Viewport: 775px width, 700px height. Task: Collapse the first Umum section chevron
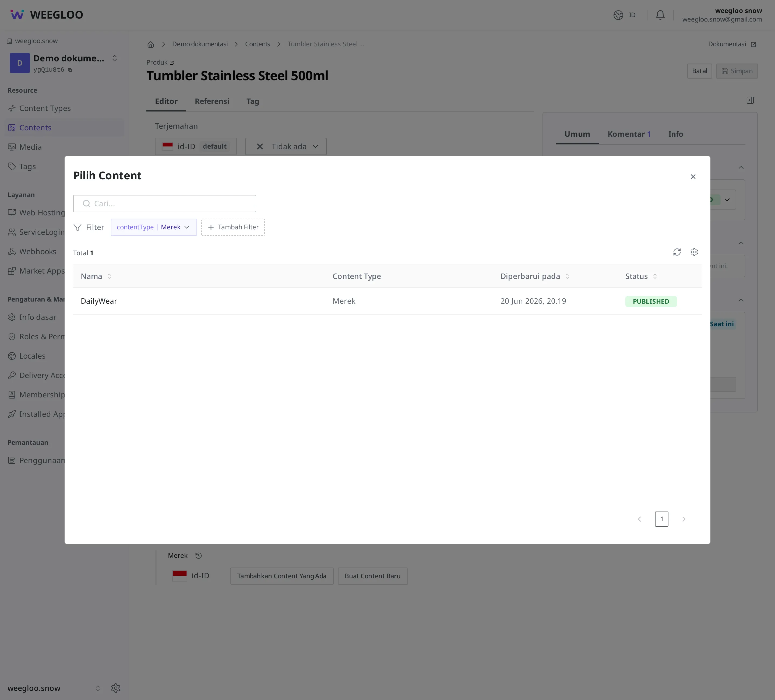[741, 168]
